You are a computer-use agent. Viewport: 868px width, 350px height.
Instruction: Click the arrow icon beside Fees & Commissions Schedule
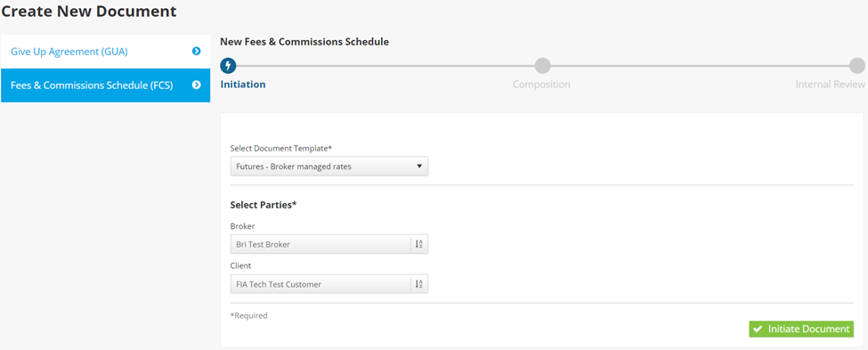196,85
